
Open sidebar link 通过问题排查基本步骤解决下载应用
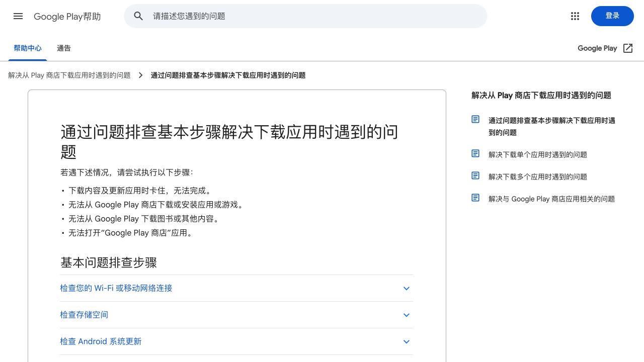pos(552,127)
